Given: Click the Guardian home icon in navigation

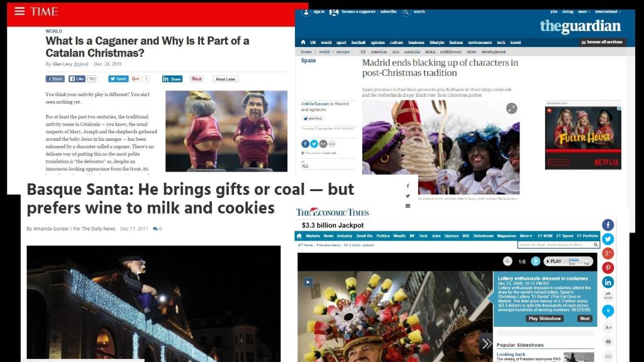Looking at the screenshot, I should [x=303, y=42].
